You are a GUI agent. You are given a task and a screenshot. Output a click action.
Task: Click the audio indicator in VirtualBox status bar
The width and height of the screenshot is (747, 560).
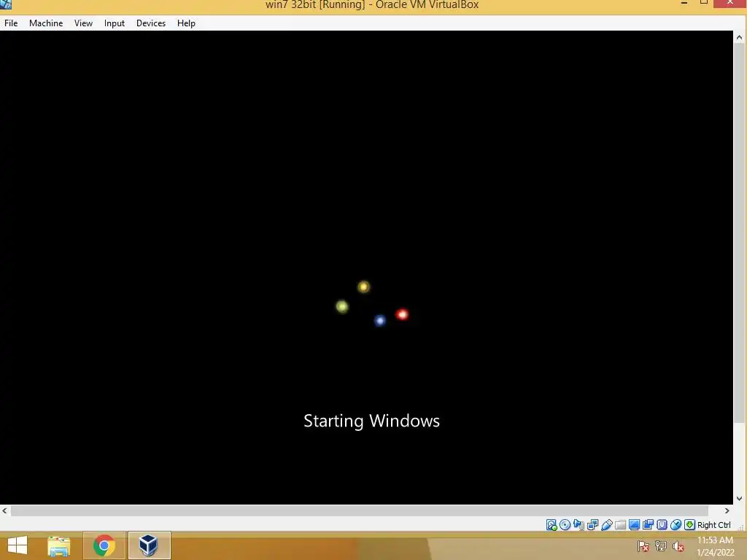point(578,525)
